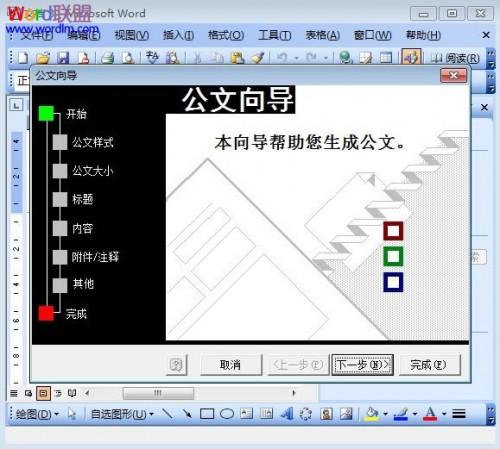Click the Paste clipboard icon
Viewport: 500px width, 449px height.
(x=237, y=58)
